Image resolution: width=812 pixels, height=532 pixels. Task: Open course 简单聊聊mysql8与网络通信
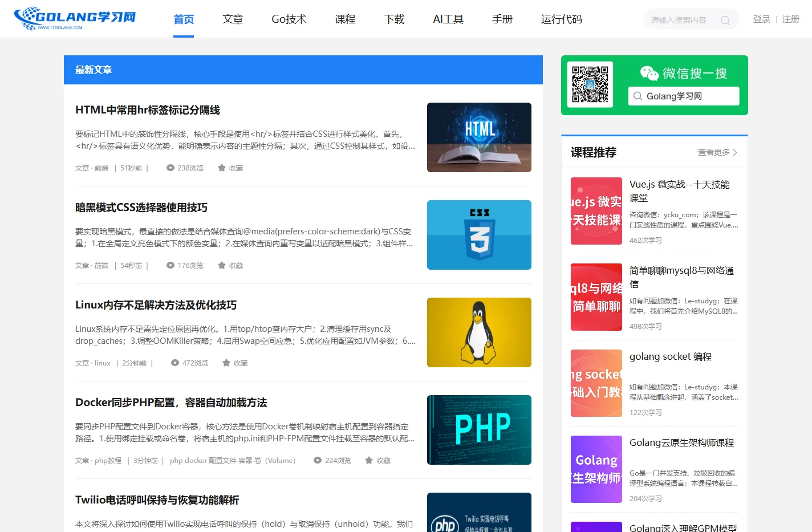tap(681, 277)
